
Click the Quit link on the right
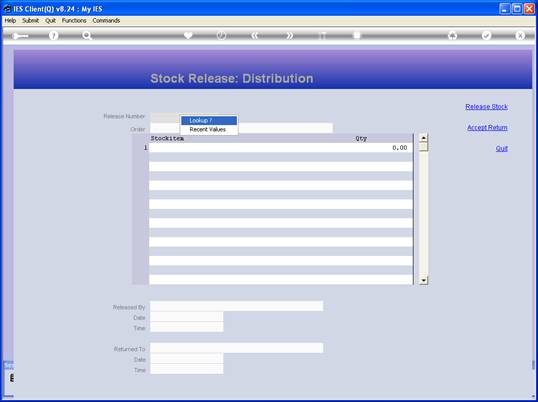(502, 149)
